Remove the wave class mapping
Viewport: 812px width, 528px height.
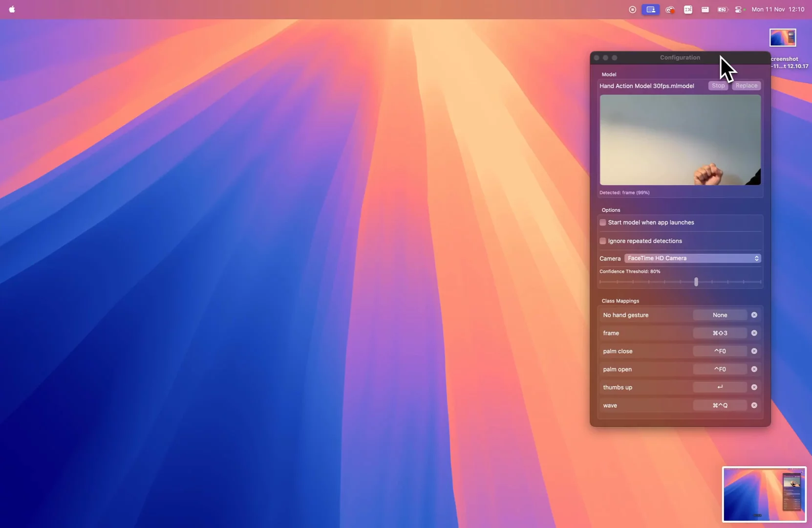754,405
